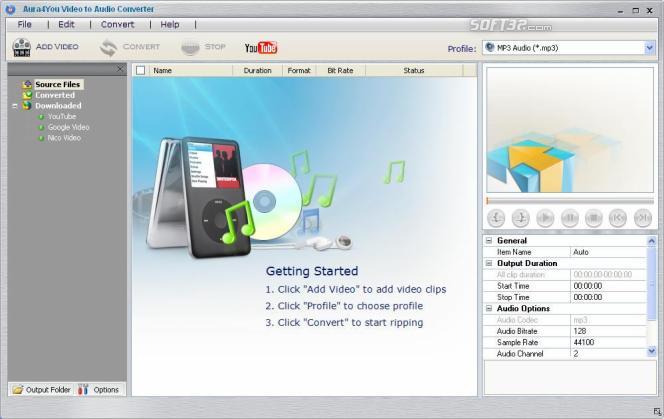Screen dimensions: 664x419
Task: Collapse the Output Duration section
Action: pos(489,264)
